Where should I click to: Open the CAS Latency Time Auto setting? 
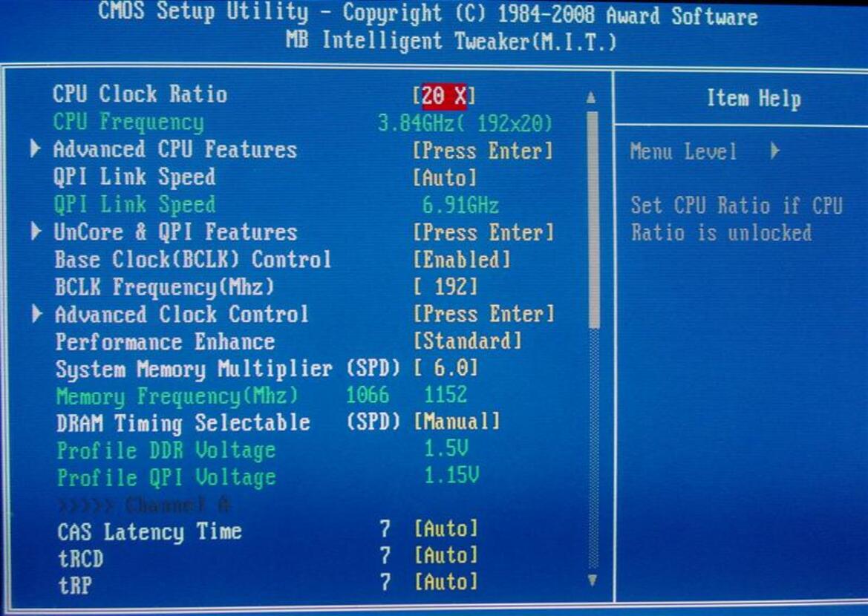pos(446,529)
